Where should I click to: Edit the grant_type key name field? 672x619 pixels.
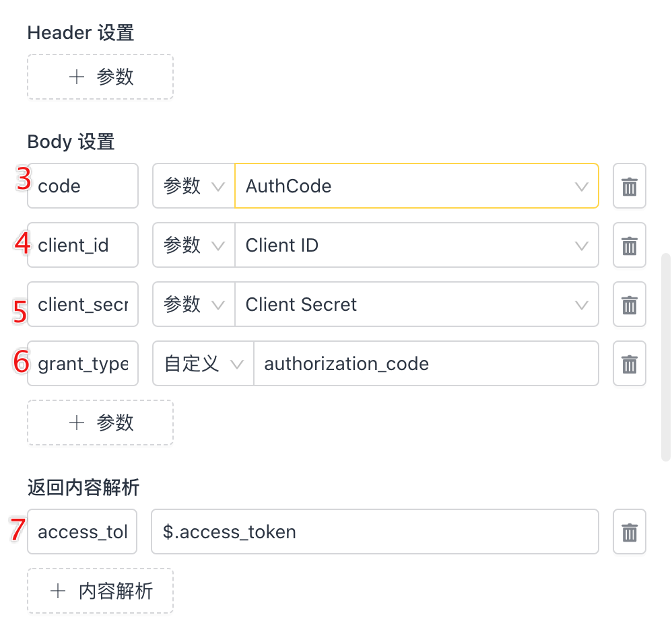tap(83, 363)
